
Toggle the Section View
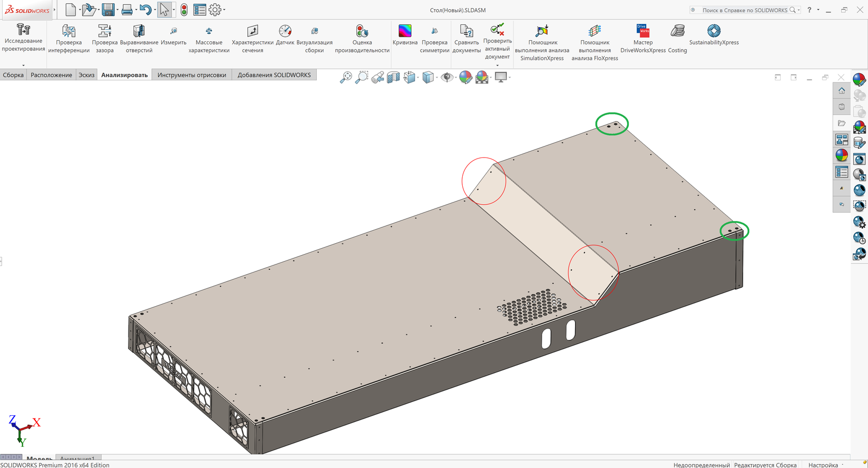coord(393,78)
